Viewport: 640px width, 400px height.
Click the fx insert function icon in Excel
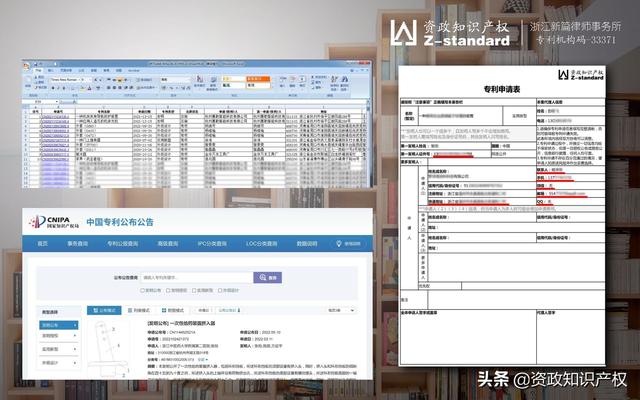pyautogui.click(x=73, y=101)
